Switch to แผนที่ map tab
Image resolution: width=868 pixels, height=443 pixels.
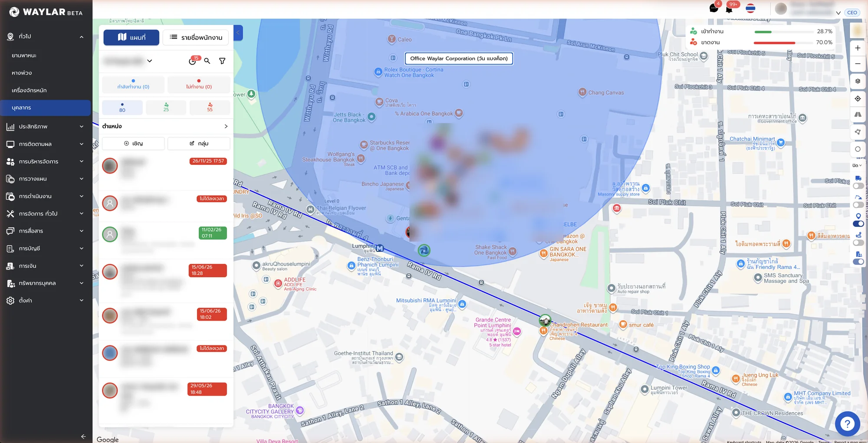click(132, 37)
